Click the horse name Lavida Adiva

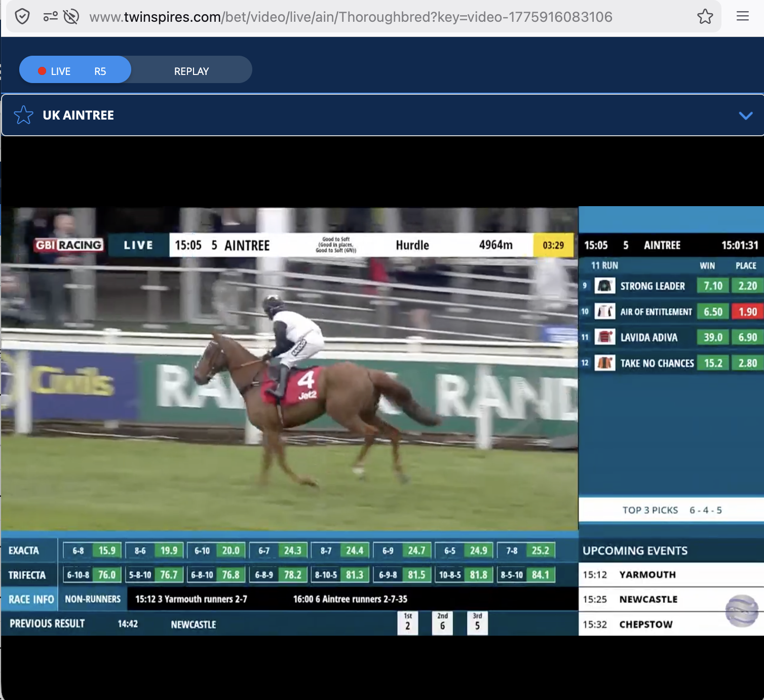[648, 338]
